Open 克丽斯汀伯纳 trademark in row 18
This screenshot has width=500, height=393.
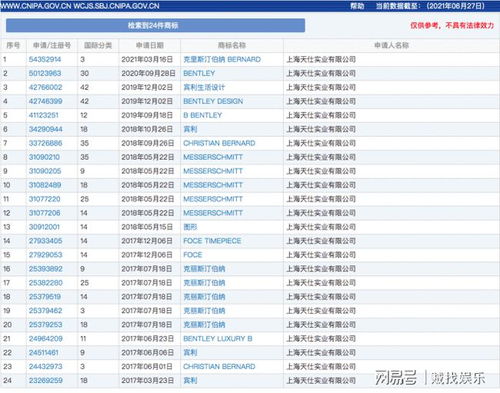coord(204,297)
